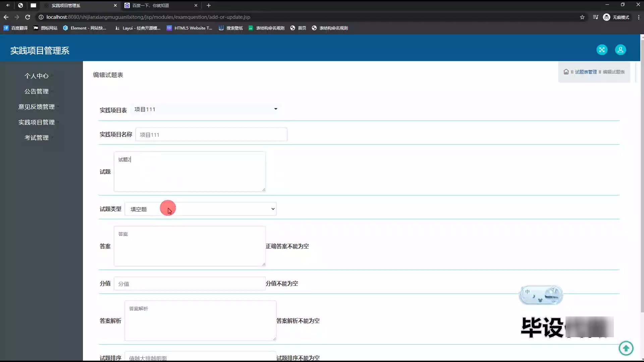Screen dimensions: 644x362
Task: Click the fullscreen toggle icon in header
Action: point(602,50)
